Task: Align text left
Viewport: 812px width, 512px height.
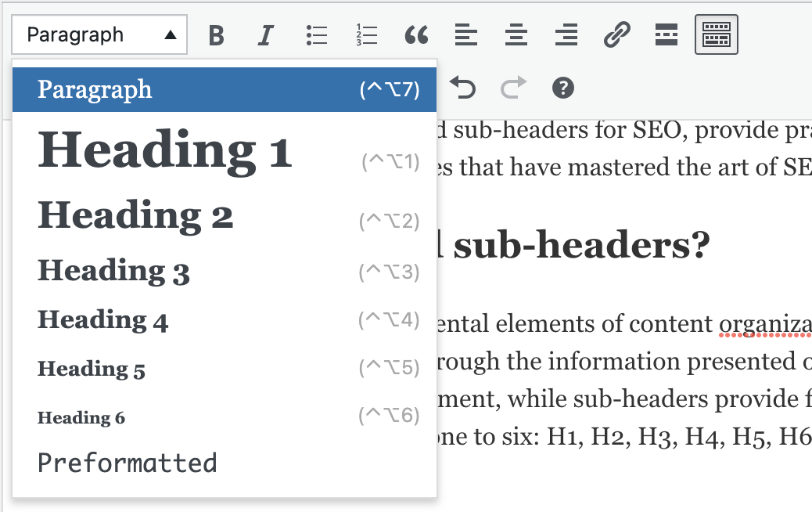Action: click(x=466, y=35)
